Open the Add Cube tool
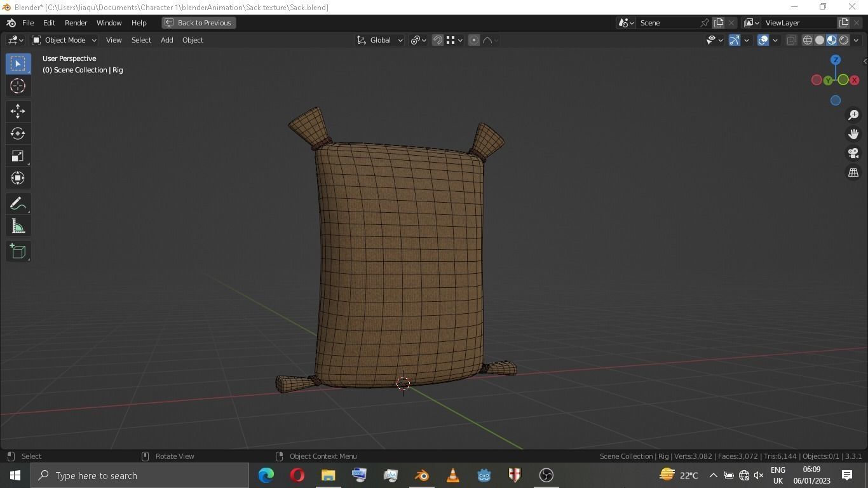The image size is (868, 488). (17, 251)
